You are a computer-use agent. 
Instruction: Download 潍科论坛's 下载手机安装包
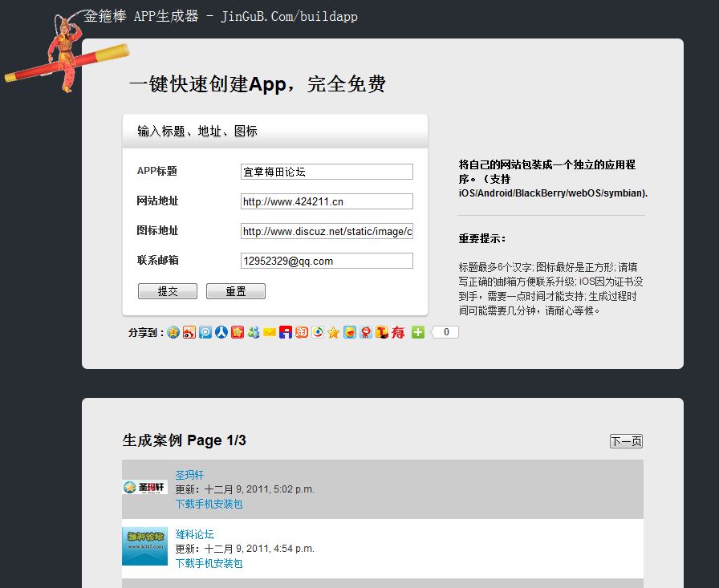[x=209, y=563]
